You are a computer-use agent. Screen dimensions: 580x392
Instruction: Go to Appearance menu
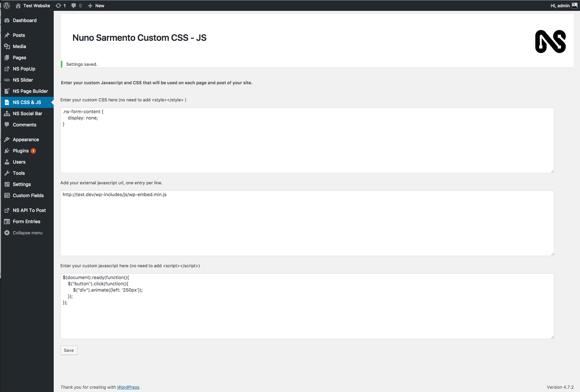click(26, 140)
